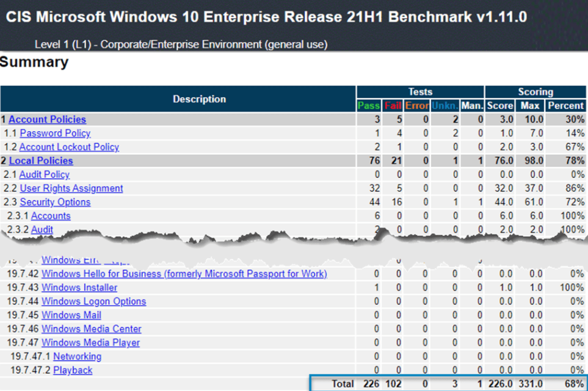Open Windows Hello for Business link
Image resolution: width=588 pixels, height=391 pixels.
184,274
